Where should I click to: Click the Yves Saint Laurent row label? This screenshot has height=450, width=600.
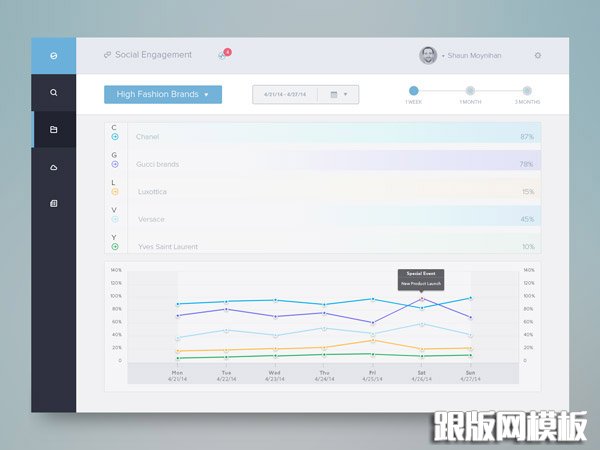[168, 247]
